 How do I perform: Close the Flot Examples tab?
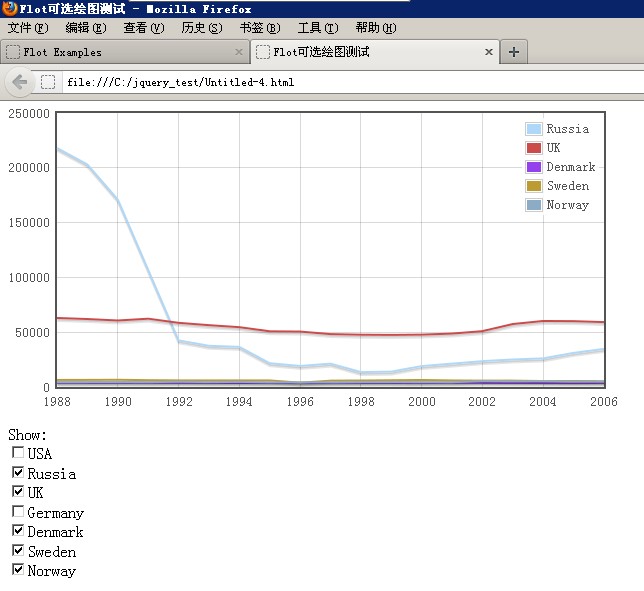[238, 52]
